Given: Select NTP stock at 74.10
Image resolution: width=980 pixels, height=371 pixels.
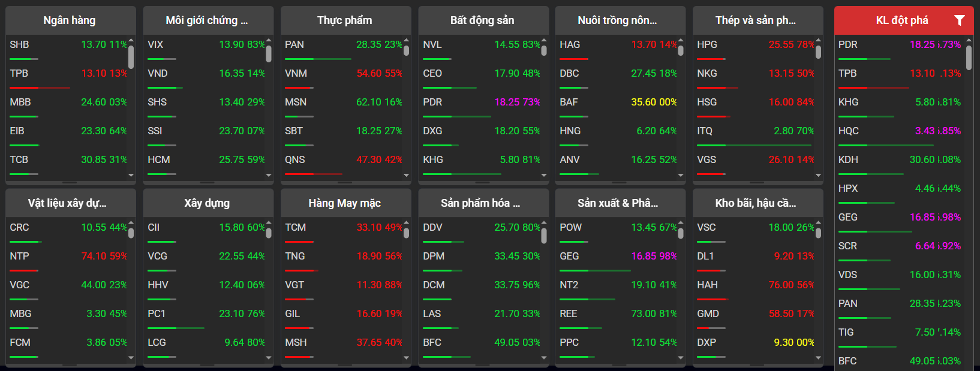Looking at the screenshot, I should (x=67, y=260).
